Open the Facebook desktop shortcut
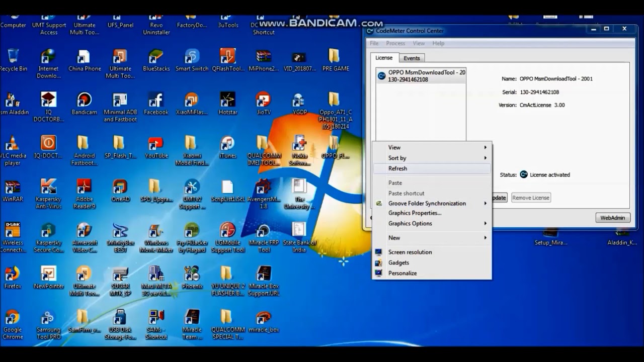This screenshot has width=644, height=362. (156, 104)
